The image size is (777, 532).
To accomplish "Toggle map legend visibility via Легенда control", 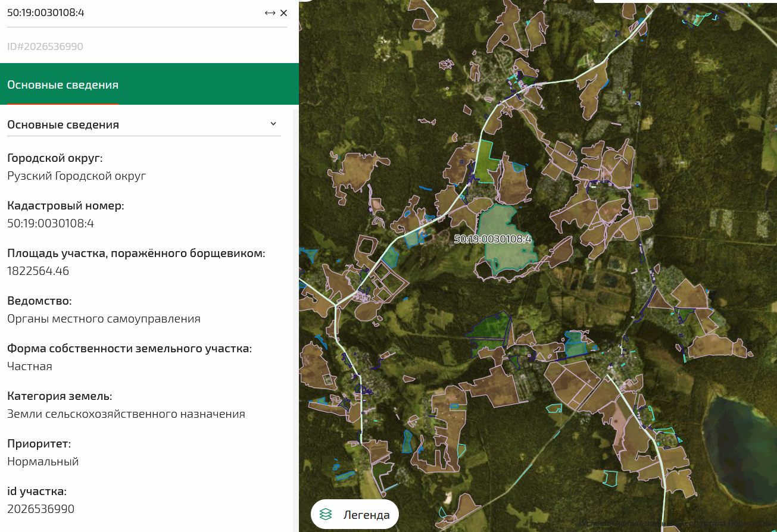I will [x=354, y=514].
